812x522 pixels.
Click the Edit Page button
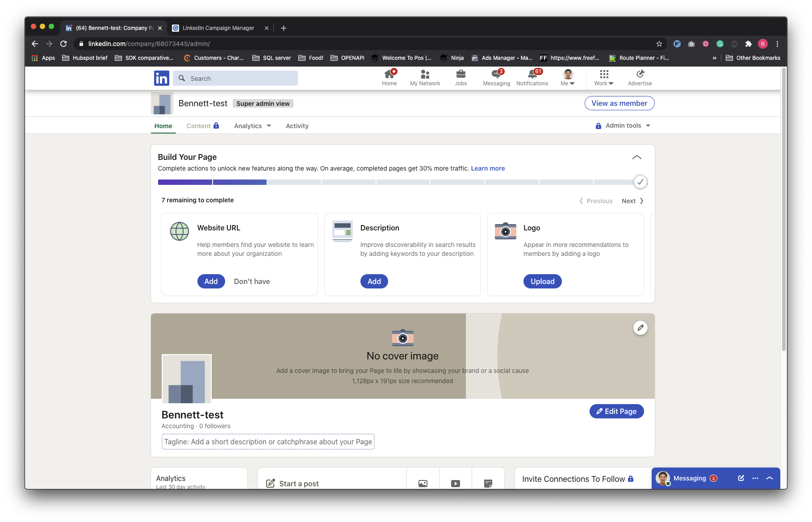coord(616,411)
